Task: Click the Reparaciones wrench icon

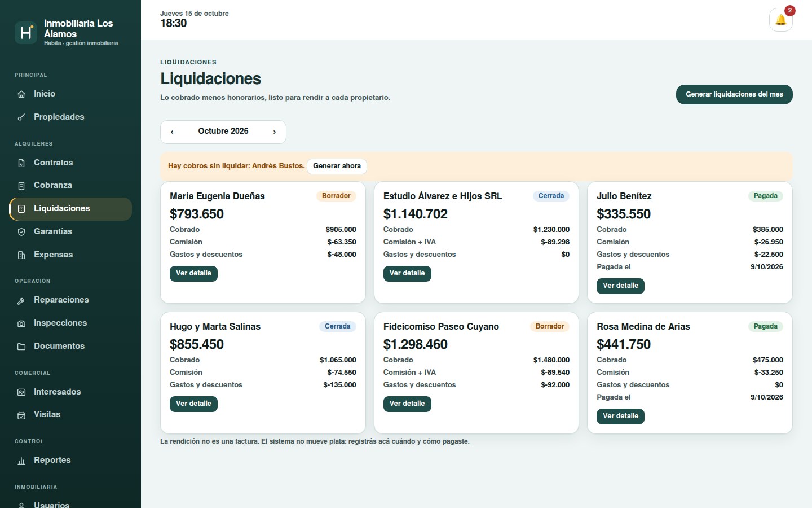Action: click(x=21, y=300)
